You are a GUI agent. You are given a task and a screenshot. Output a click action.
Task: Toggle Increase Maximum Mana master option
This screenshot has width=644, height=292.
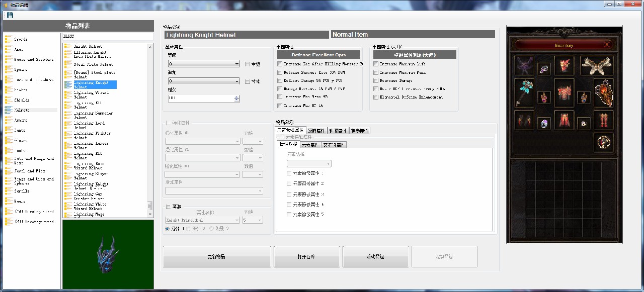[x=376, y=72]
